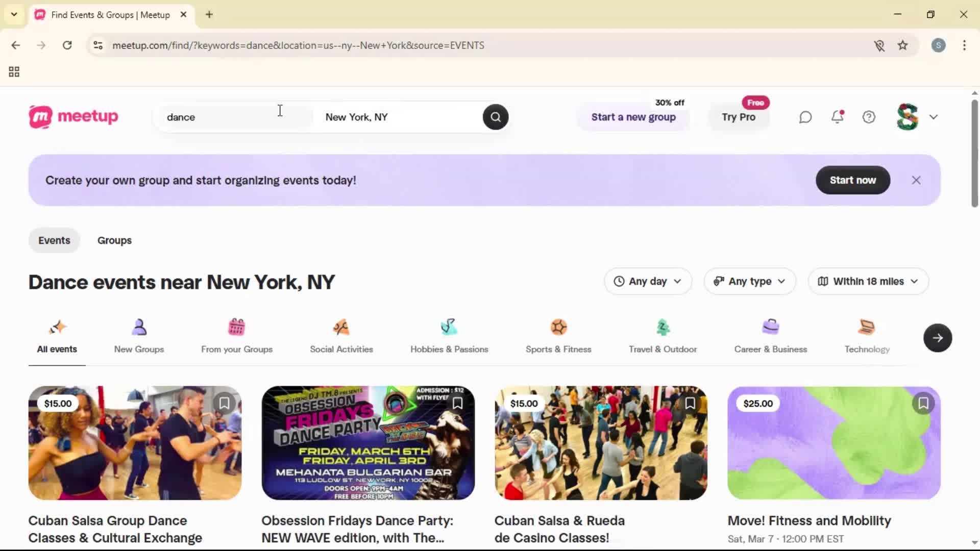Viewport: 980px width, 551px height.
Task: Select the Sports & Fitness category icon
Action: pos(558,327)
